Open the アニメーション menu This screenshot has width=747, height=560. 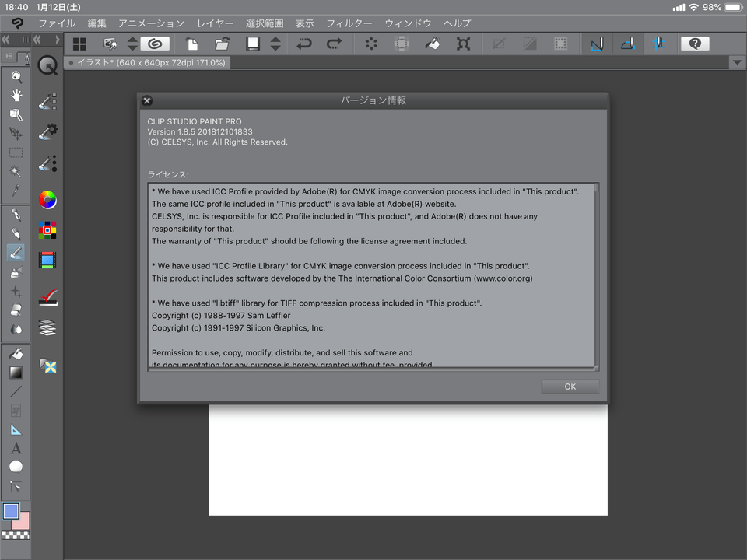pyautogui.click(x=151, y=23)
